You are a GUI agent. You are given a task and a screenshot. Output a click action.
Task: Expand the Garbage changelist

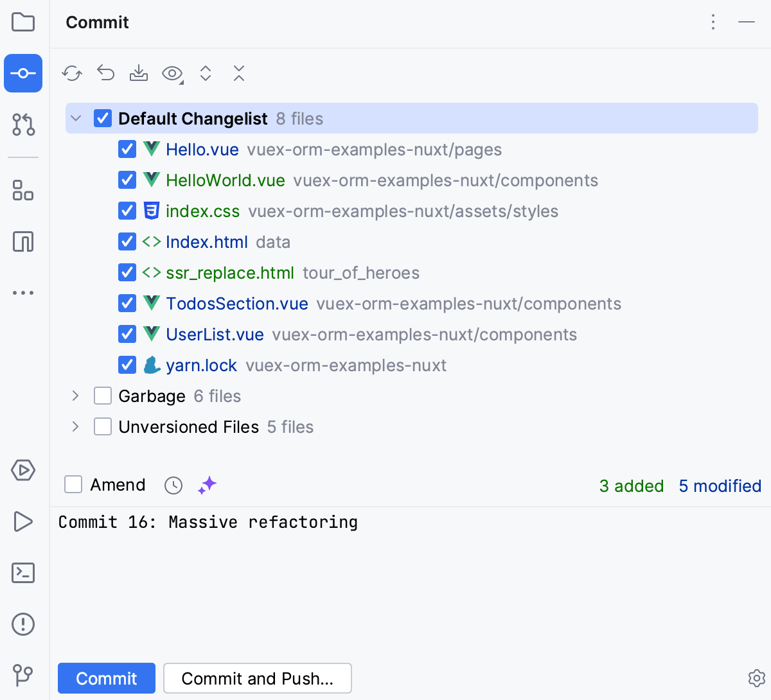click(x=75, y=396)
